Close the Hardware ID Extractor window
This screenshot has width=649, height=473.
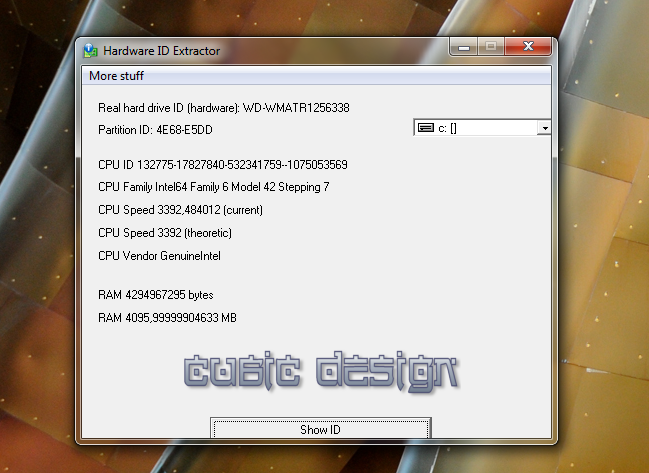[x=528, y=46]
